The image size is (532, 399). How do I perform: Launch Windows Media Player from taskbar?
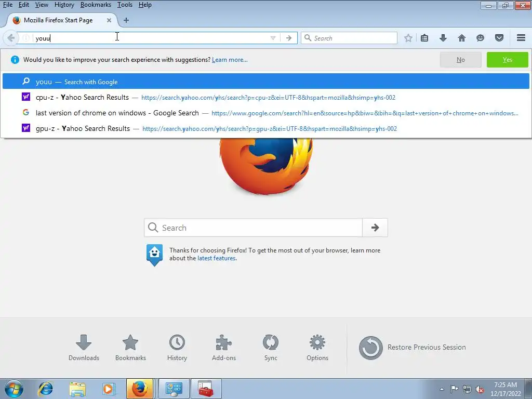109,389
